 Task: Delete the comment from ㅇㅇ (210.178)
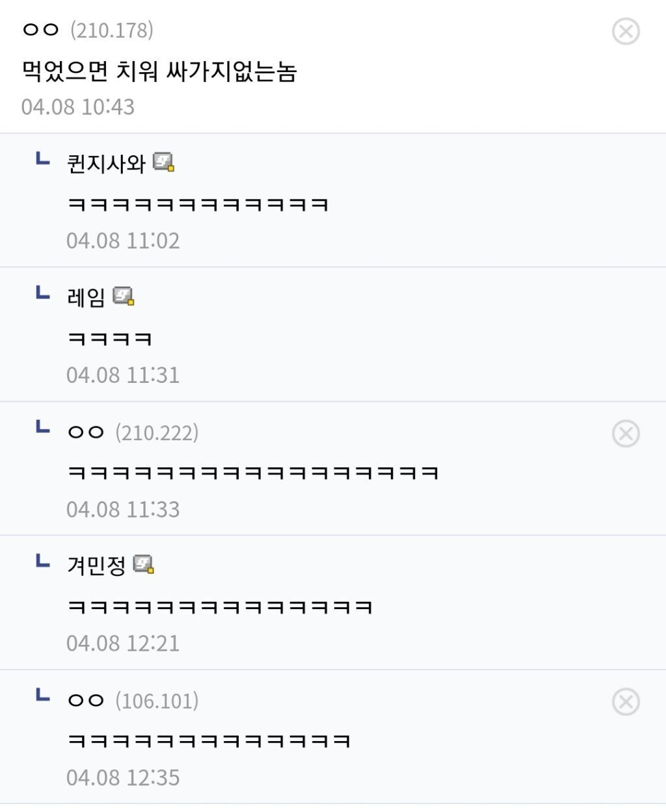coord(626,31)
